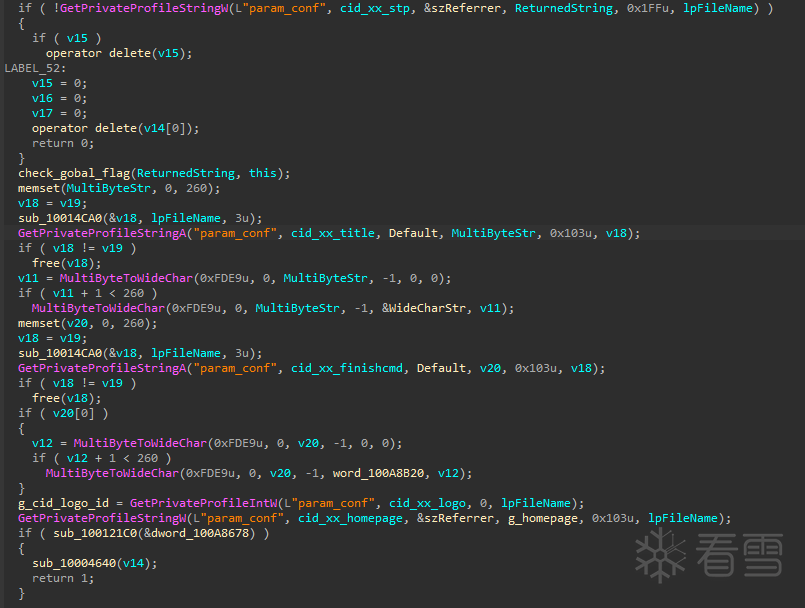Click the 'if ( v12 + 1 < 260 )' line

tap(102, 458)
